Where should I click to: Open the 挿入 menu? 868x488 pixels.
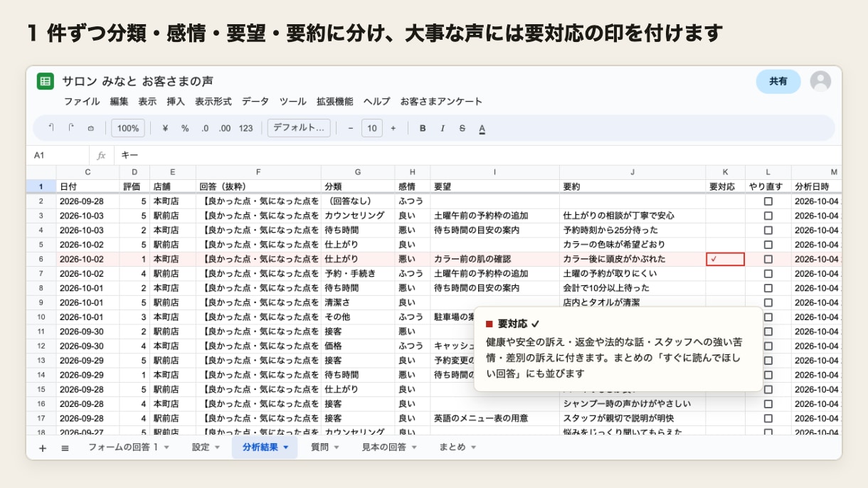176,102
